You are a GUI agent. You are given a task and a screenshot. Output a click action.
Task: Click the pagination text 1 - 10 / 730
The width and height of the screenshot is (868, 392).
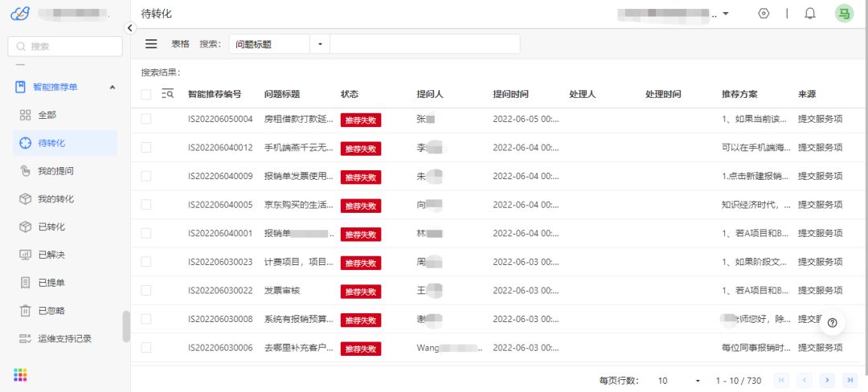(739, 381)
